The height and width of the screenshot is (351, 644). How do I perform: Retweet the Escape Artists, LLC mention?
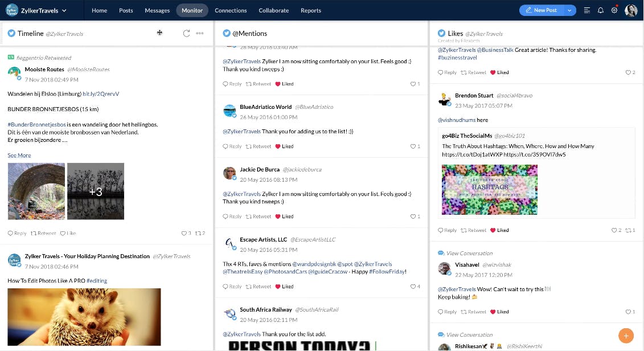point(259,287)
